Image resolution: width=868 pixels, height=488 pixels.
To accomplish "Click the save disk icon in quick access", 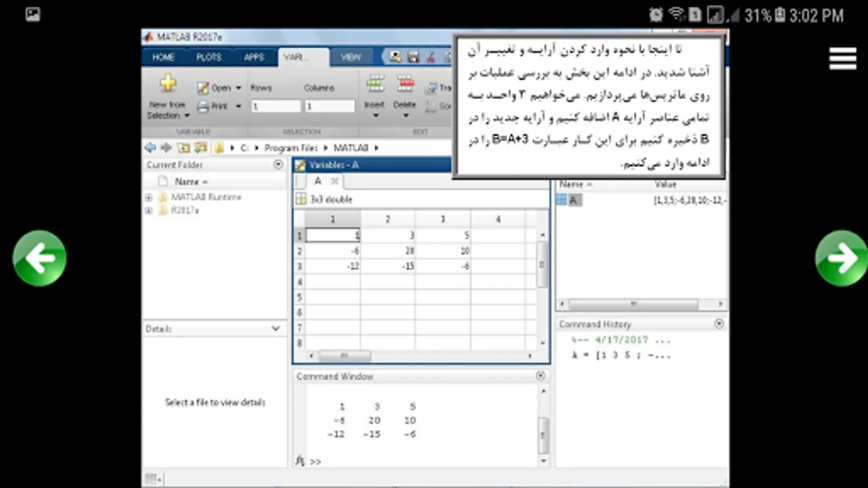I will pyautogui.click(x=413, y=57).
